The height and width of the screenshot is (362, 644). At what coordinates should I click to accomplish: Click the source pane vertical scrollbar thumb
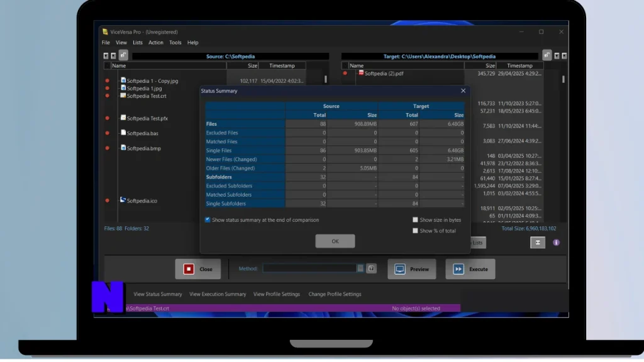tap(326, 79)
